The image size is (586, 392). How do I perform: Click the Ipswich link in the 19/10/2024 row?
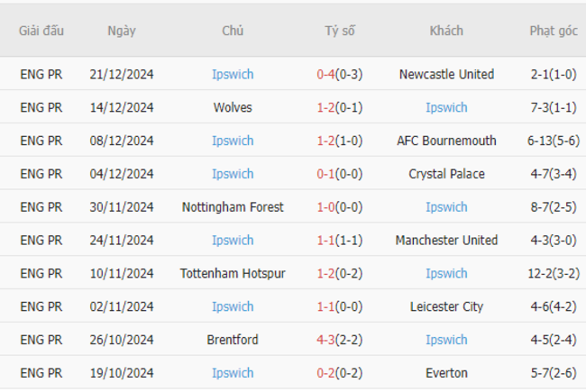coord(233,373)
